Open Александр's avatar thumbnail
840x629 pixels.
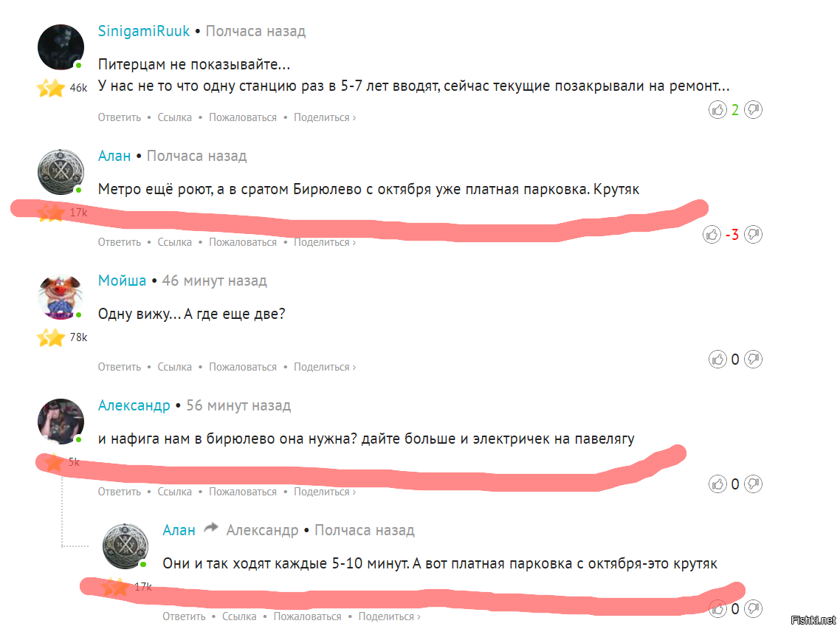[x=61, y=421]
